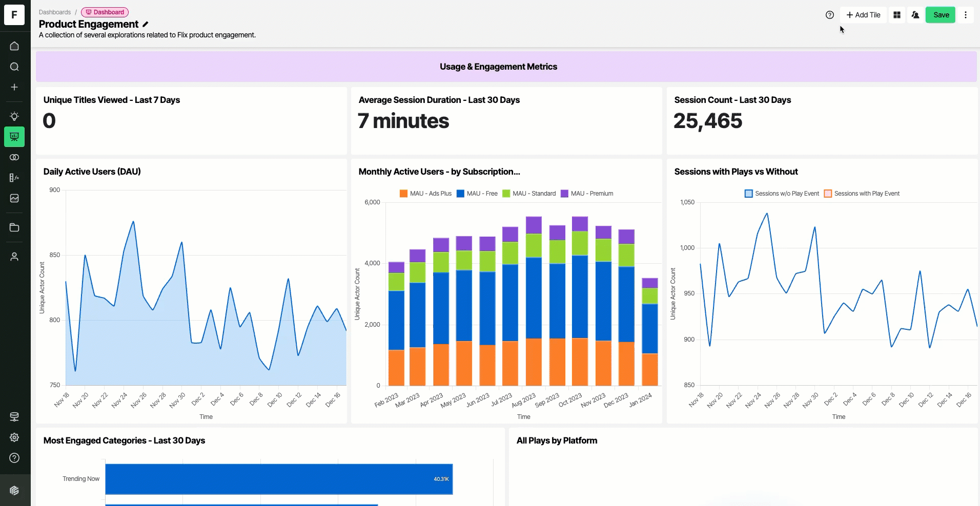Viewport: 980px width, 506px height.
Task: Click the pink Dashboard badge
Action: [105, 12]
